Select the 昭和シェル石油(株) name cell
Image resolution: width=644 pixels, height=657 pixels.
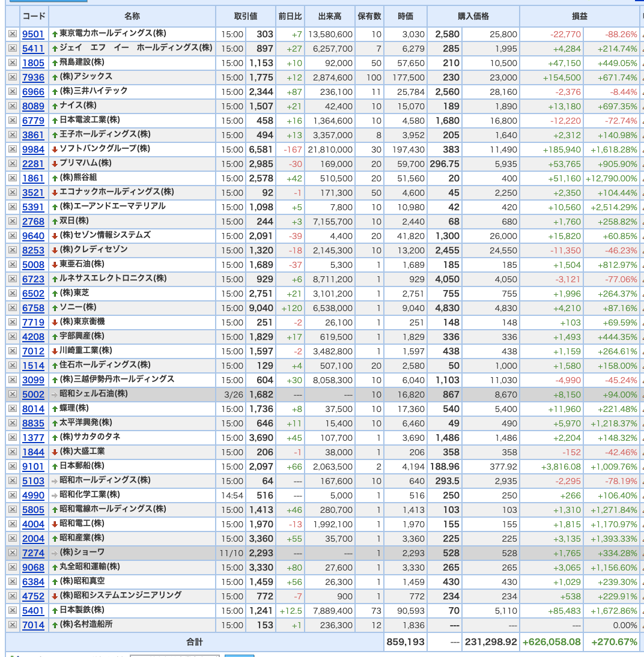[132, 395]
